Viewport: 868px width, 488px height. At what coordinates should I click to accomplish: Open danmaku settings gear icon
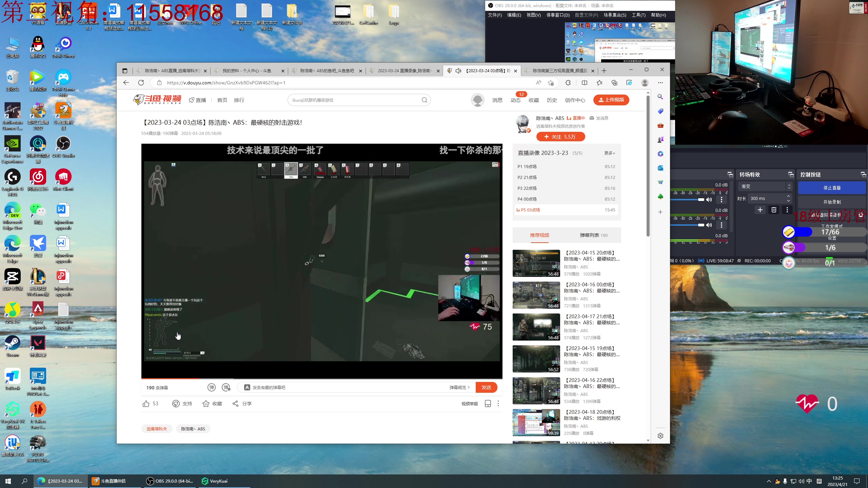[226, 387]
